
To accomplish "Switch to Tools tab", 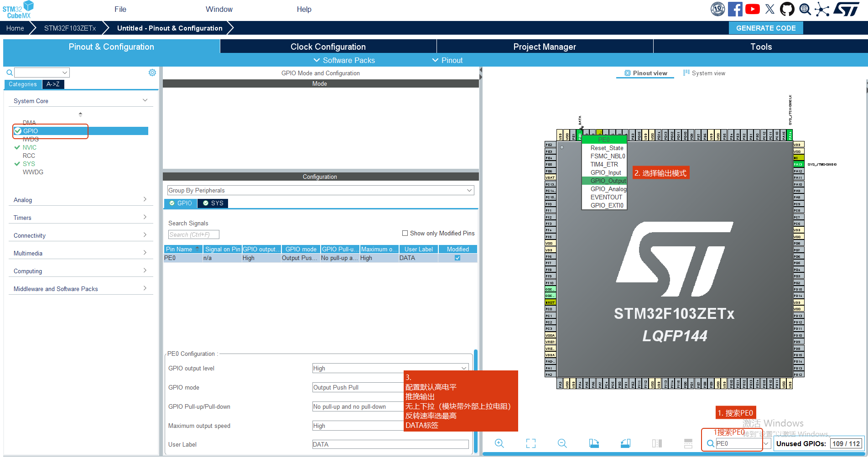I will pos(761,47).
